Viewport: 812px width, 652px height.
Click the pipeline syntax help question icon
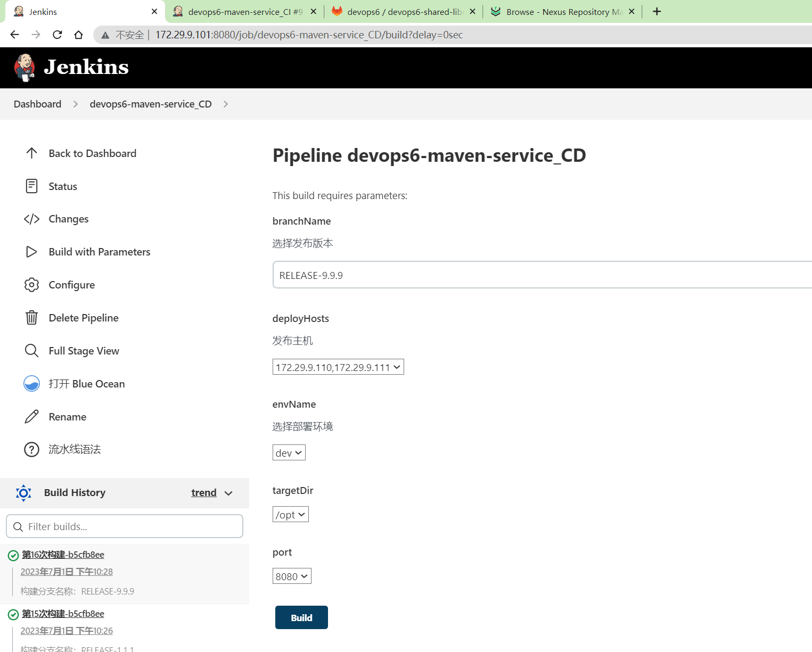31,450
